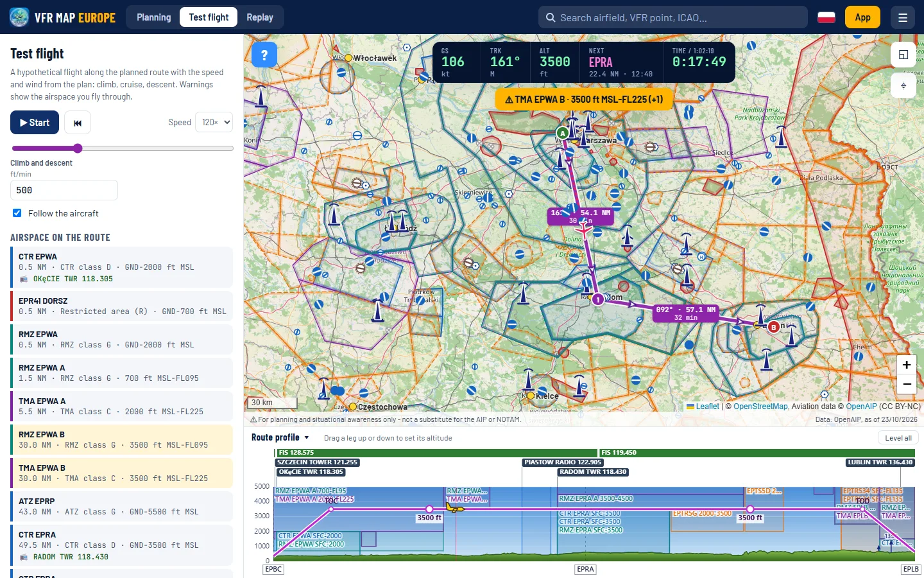Click the TMA EPWA B warning banner
The height and width of the screenshot is (578, 924).
[x=584, y=100]
